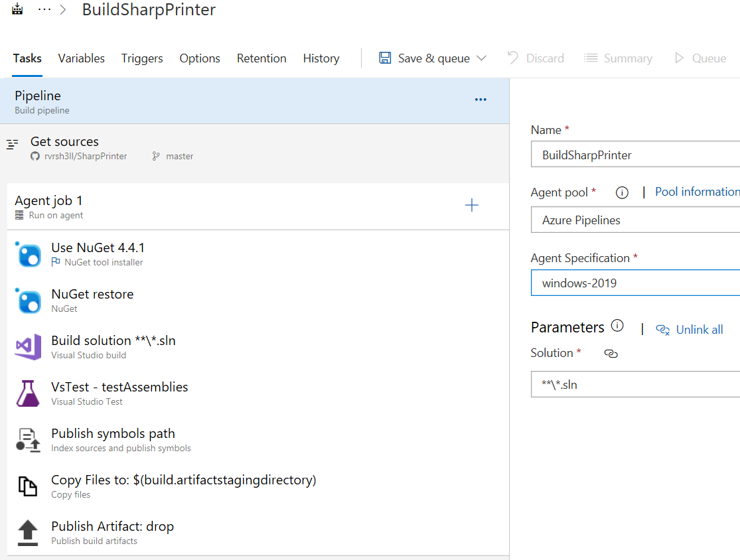The image size is (740, 560).
Task: Edit the Solution field **\*.sln
Action: click(x=635, y=384)
